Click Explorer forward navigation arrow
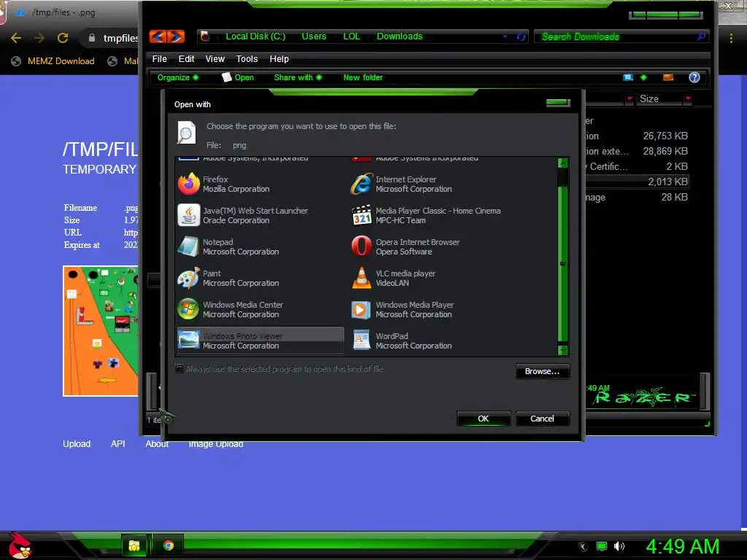Screen dimensions: 747x560 click(176, 36)
